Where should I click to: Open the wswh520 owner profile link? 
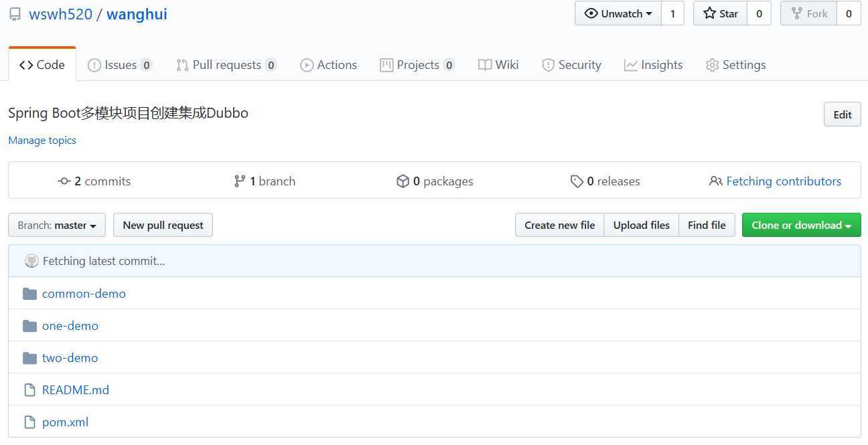pos(60,14)
